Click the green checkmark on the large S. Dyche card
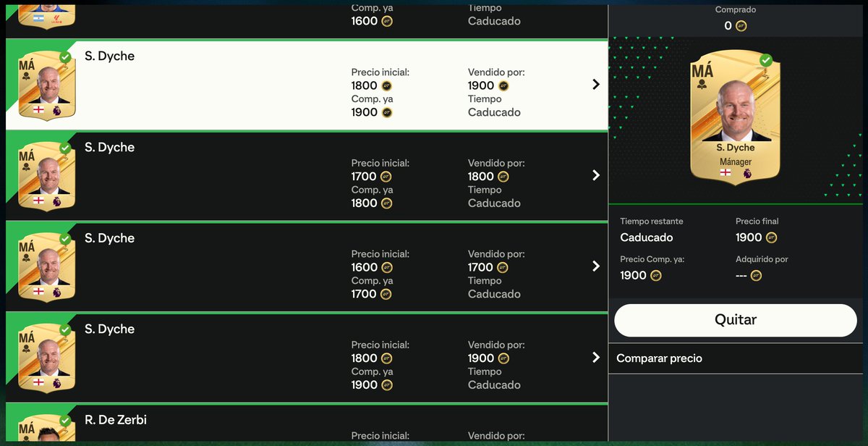The image size is (868, 446). [767, 62]
